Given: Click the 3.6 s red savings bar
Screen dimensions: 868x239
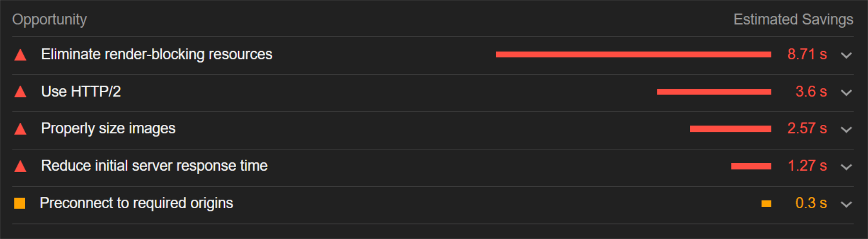Looking at the screenshot, I should click(x=714, y=92).
